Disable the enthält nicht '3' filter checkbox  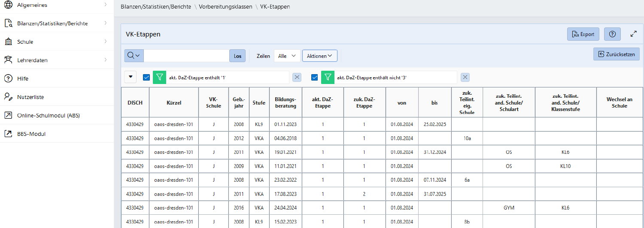click(x=315, y=77)
